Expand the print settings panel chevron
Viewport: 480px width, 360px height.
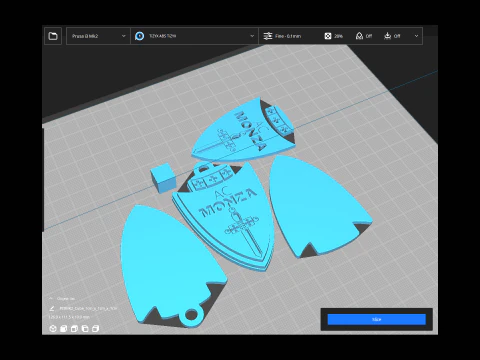point(416,36)
